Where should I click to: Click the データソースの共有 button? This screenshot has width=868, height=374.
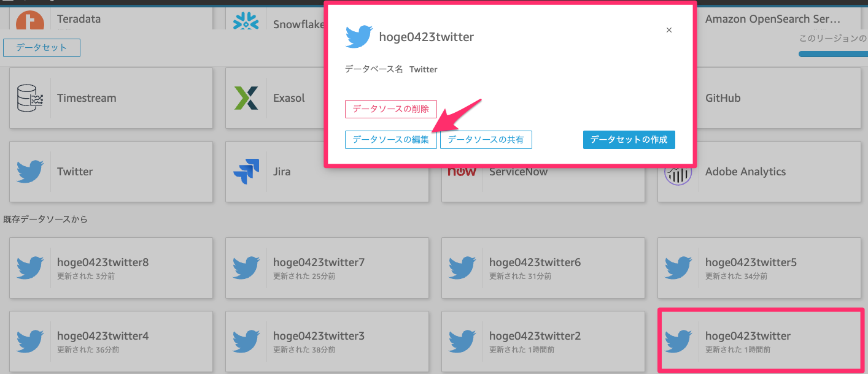point(486,140)
